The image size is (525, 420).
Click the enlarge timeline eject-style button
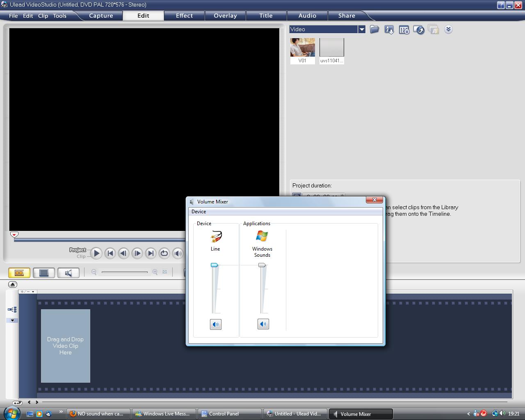coord(12,284)
